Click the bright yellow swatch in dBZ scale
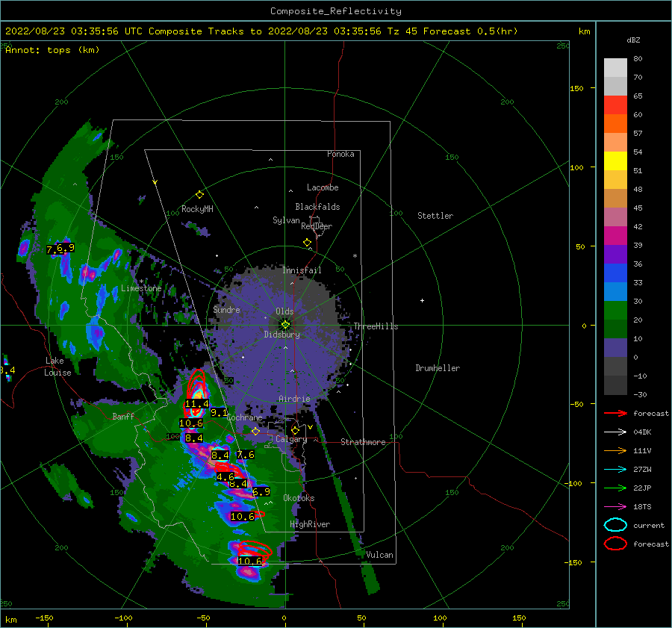This screenshot has height=628, width=672. [x=615, y=161]
